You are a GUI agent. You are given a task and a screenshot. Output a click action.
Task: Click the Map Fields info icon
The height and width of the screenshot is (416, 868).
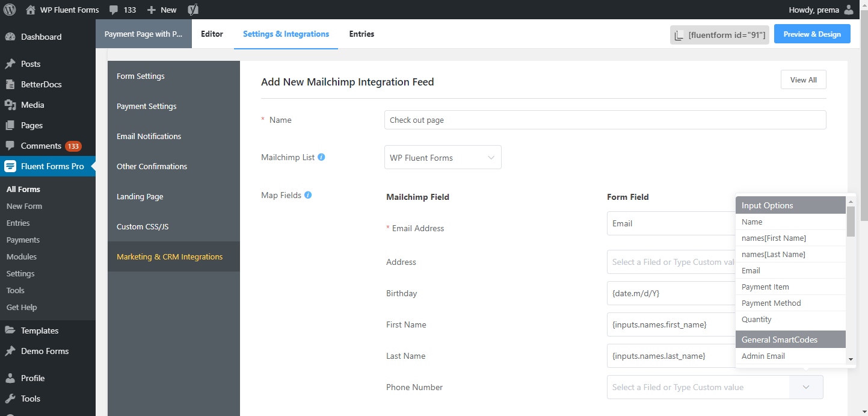point(308,195)
